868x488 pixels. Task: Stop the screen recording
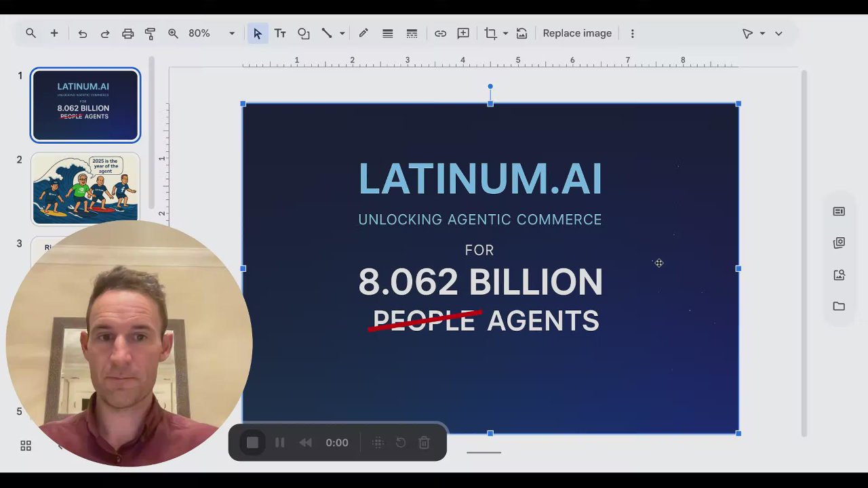(x=252, y=443)
